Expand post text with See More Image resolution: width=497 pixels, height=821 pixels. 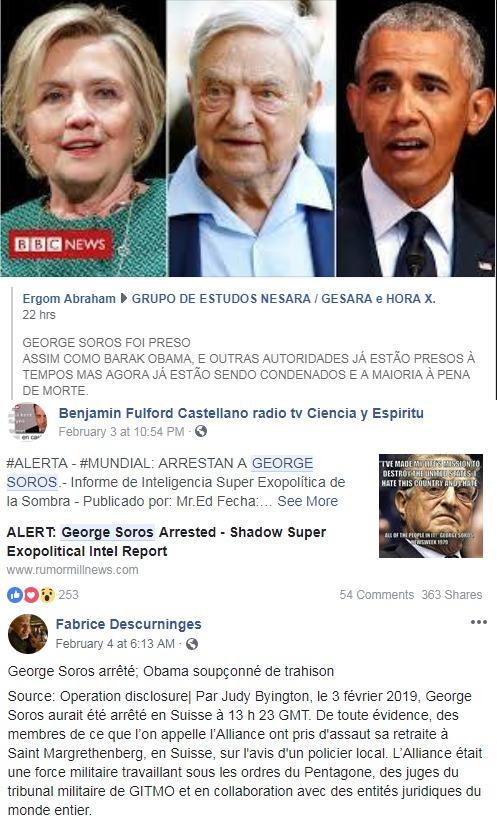307,501
